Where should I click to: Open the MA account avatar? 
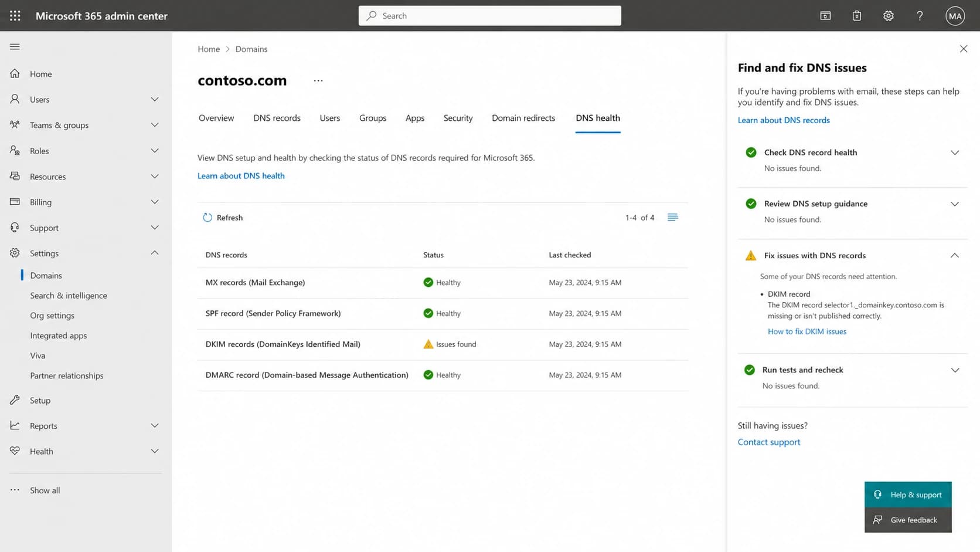coord(955,16)
